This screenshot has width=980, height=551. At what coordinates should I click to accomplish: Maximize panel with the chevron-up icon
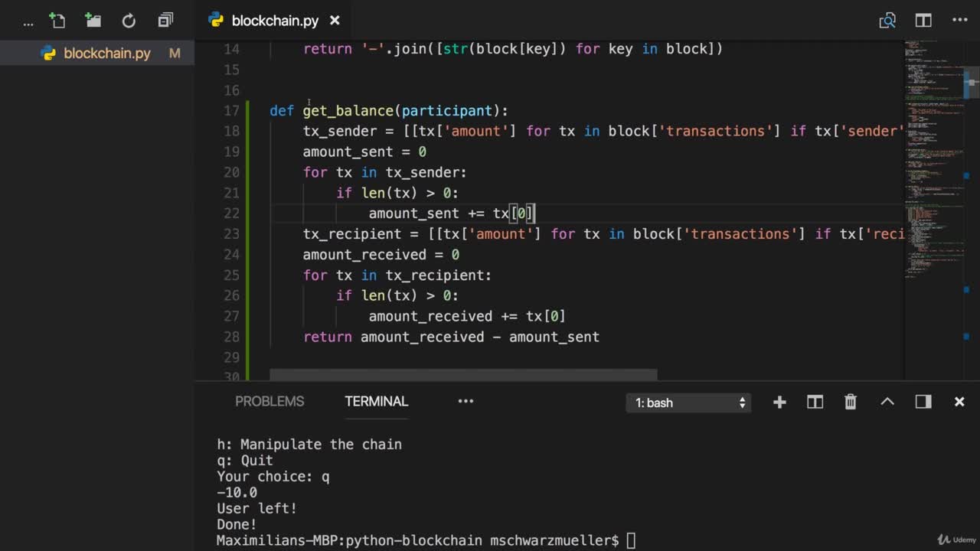click(887, 402)
